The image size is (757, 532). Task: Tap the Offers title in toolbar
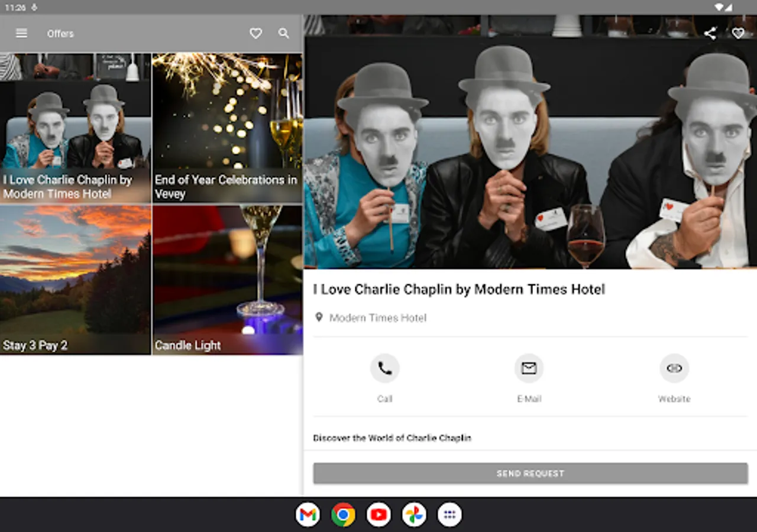click(x=60, y=34)
